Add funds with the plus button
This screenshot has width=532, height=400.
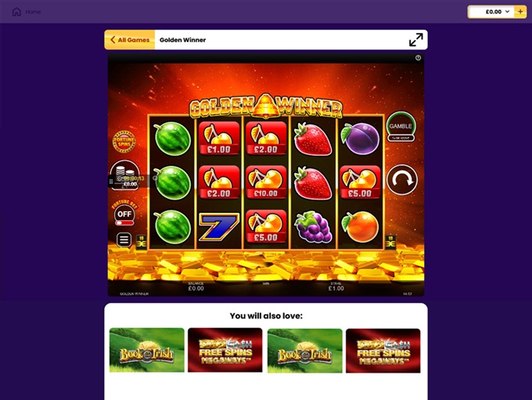(x=520, y=12)
